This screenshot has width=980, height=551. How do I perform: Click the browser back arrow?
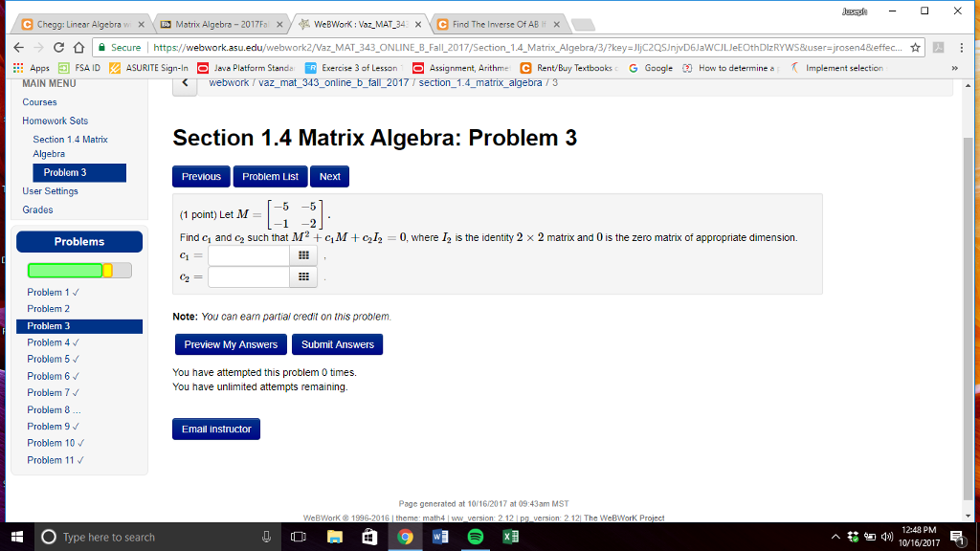coord(17,45)
